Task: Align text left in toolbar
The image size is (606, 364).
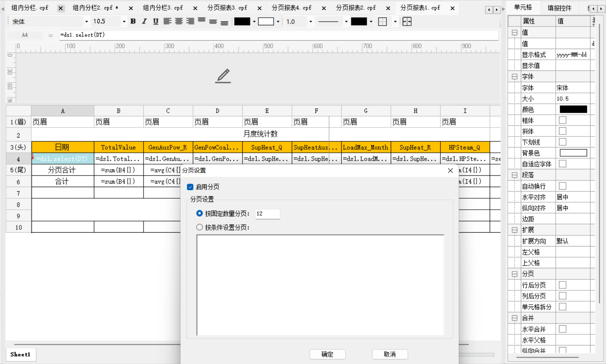Action: pos(167,21)
